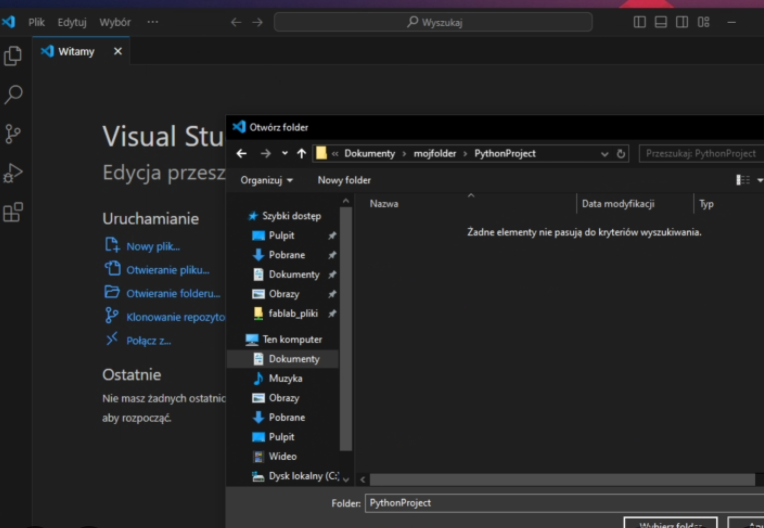Screen dimensions: 764x528
Task: Open the Wybór menu
Action: click(x=115, y=22)
